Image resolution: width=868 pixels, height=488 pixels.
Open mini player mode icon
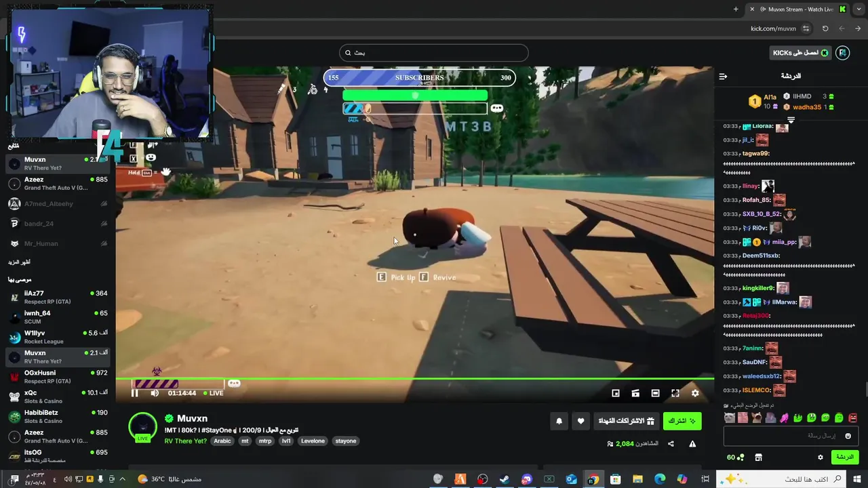click(x=616, y=393)
